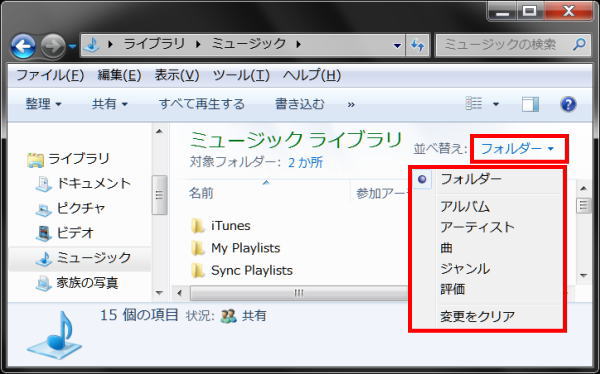This screenshot has width=600, height=374.
Task: Select ビデオ in navigation pane
Action: (x=75, y=232)
